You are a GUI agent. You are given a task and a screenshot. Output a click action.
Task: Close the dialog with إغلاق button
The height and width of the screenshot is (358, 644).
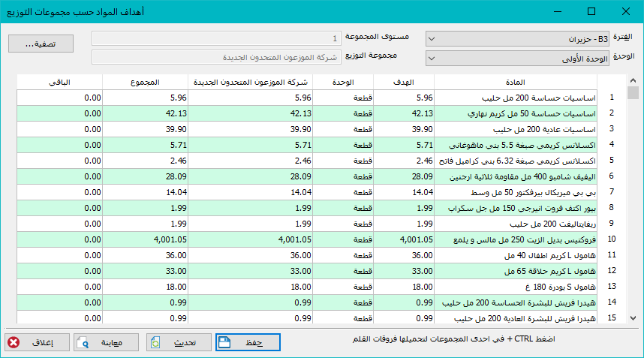click(x=37, y=342)
